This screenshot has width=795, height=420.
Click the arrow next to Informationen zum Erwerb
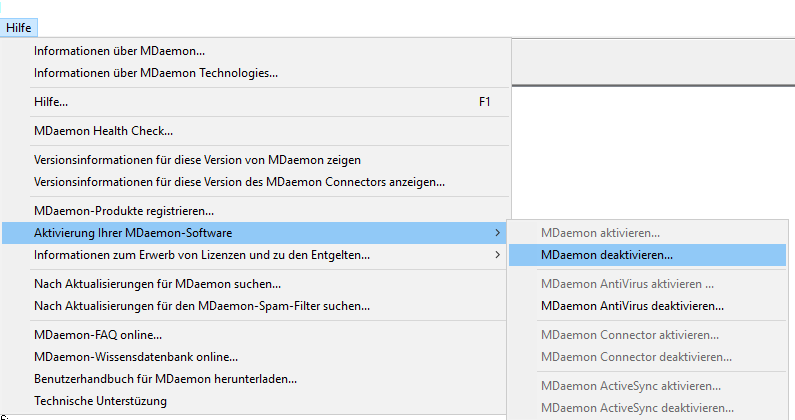tap(498, 255)
